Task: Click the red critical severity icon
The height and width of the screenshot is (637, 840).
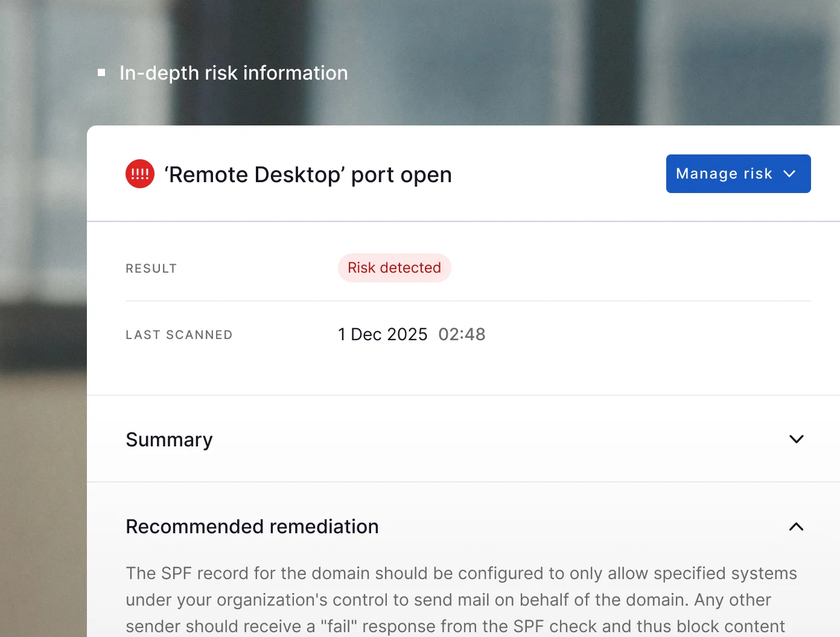Action: [140, 174]
